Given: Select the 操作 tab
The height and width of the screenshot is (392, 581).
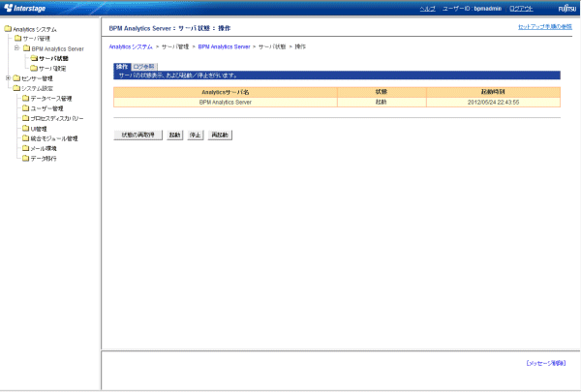Looking at the screenshot, I should (122, 67).
